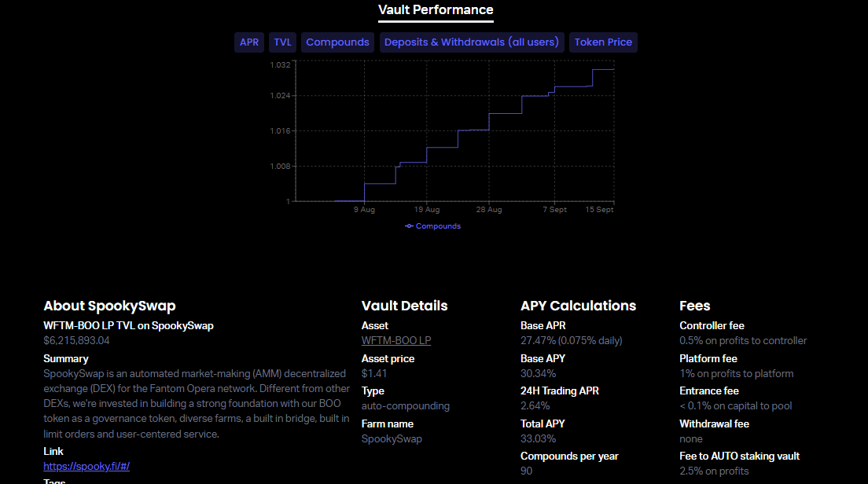The height and width of the screenshot is (484, 868).
Task: Click the legend marker icon beside Compounds
Action: [x=408, y=225]
